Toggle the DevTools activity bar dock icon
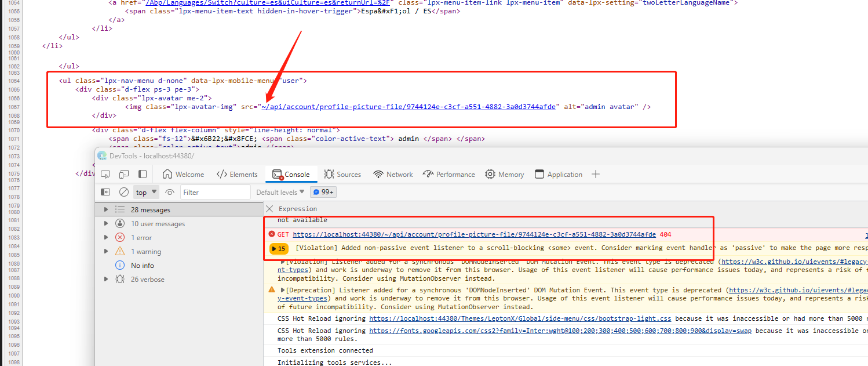Viewport: 868px width, 366px height. tap(143, 174)
